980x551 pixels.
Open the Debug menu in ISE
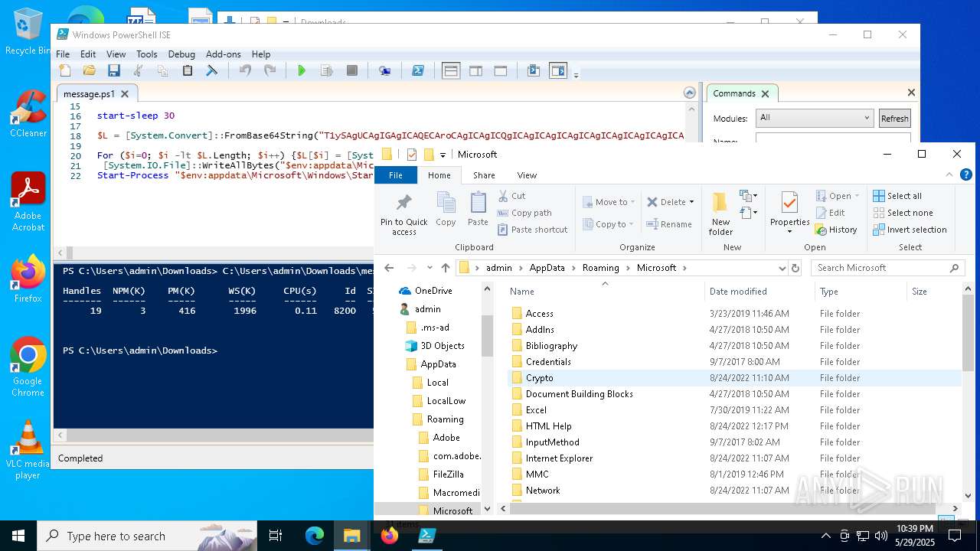[x=181, y=54]
